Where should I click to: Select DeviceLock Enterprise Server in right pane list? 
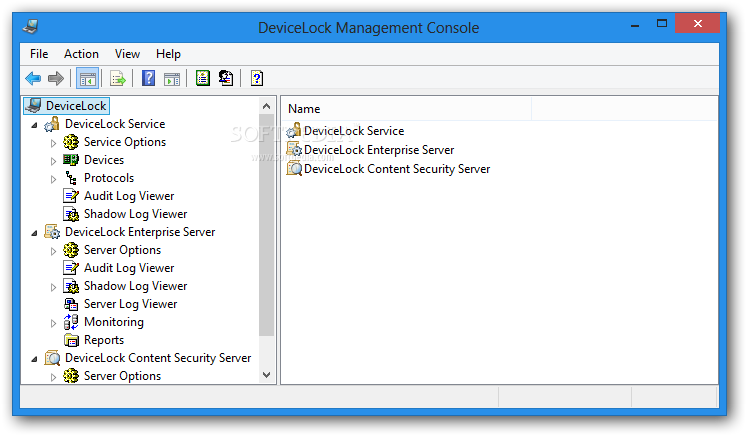[x=379, y=150]
